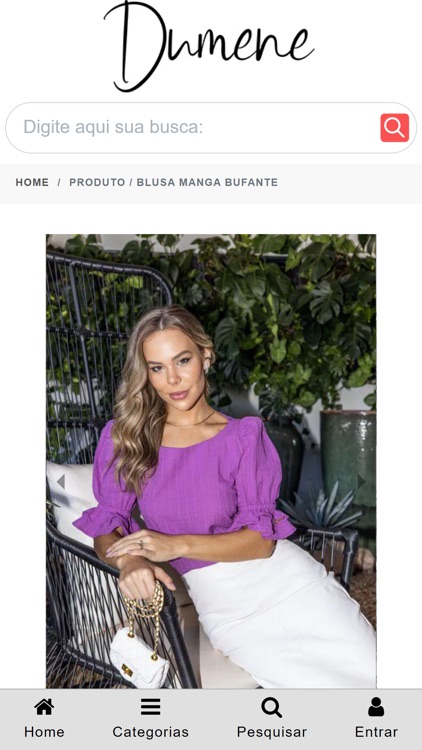Open the hamburger Categorias menu icon

150,706
